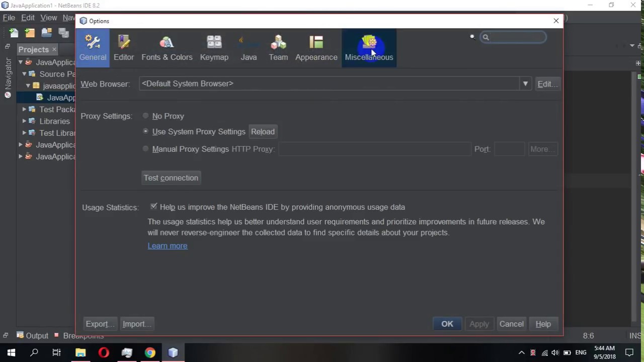
Task: Open the Output tab
Action: pos(32,336)
